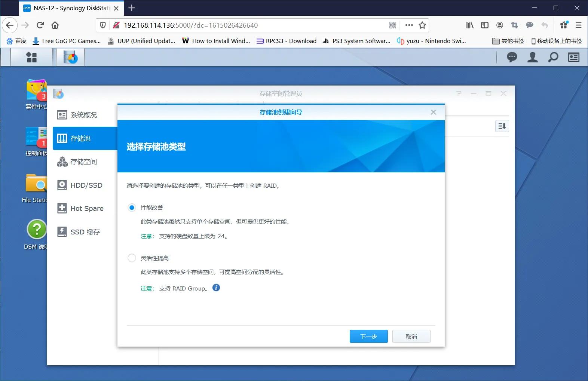Close the NAS-12 Synology browser tab
The width and height of the screenshot is (588, 381).
click(116, 8)
